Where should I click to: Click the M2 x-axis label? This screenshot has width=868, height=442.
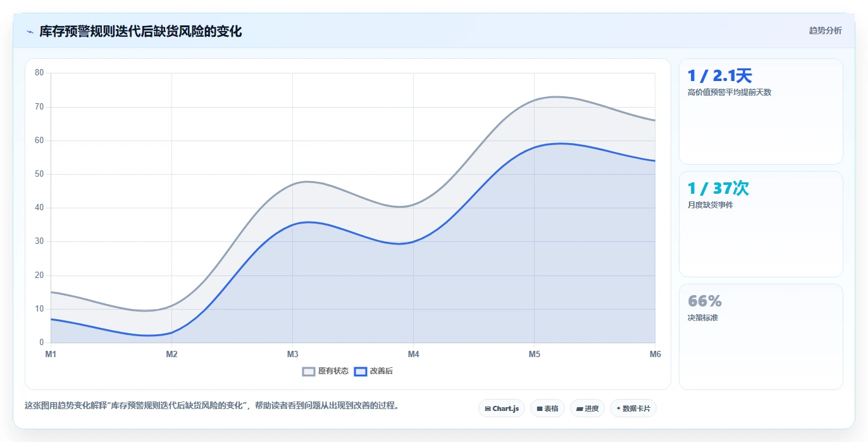click(171, 354)
